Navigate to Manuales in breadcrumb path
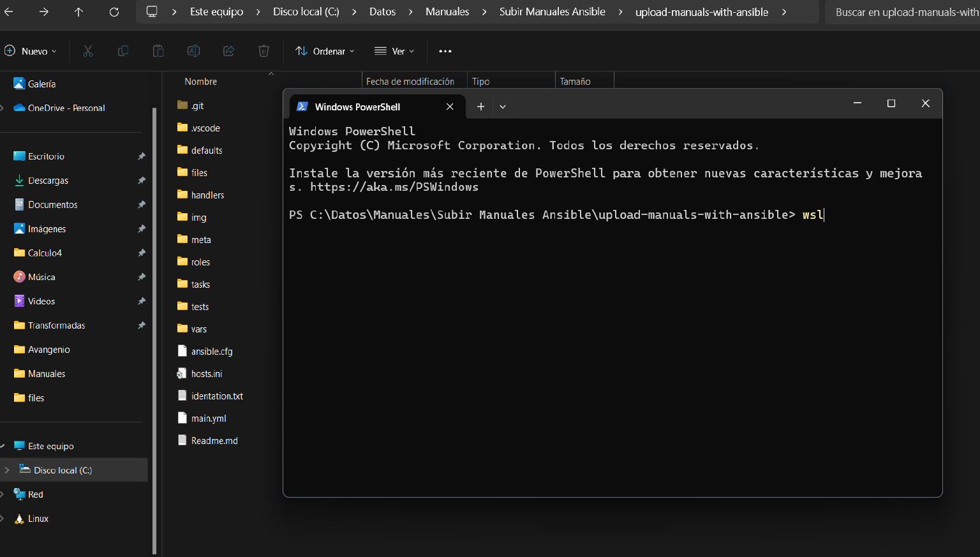 (x=447, y=12)
